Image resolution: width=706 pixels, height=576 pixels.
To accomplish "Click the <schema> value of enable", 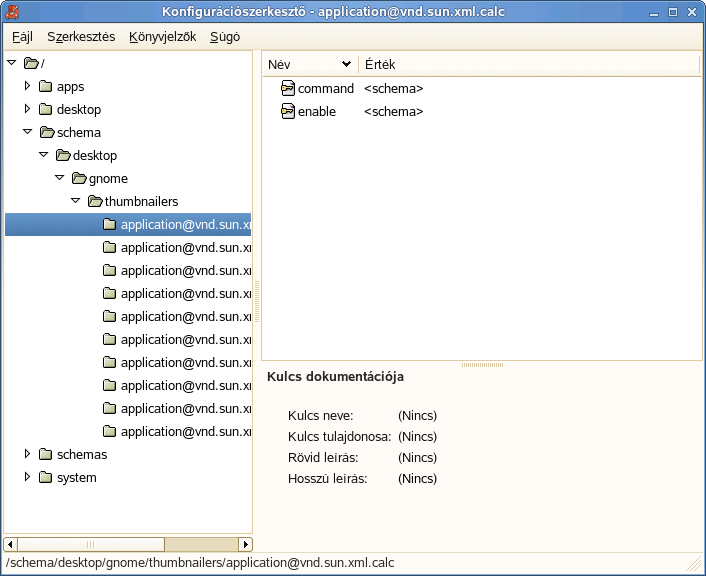I will point(394,112).
